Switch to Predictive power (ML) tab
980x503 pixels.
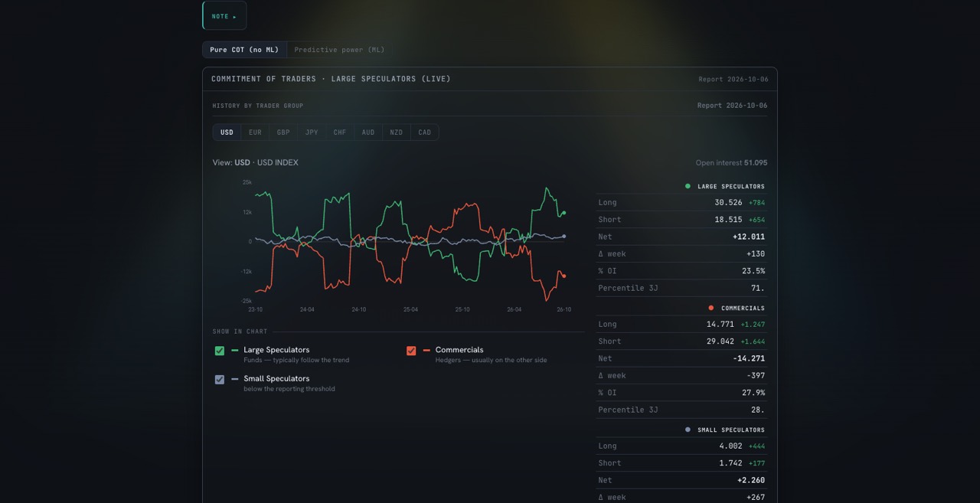tap(339, 50)
